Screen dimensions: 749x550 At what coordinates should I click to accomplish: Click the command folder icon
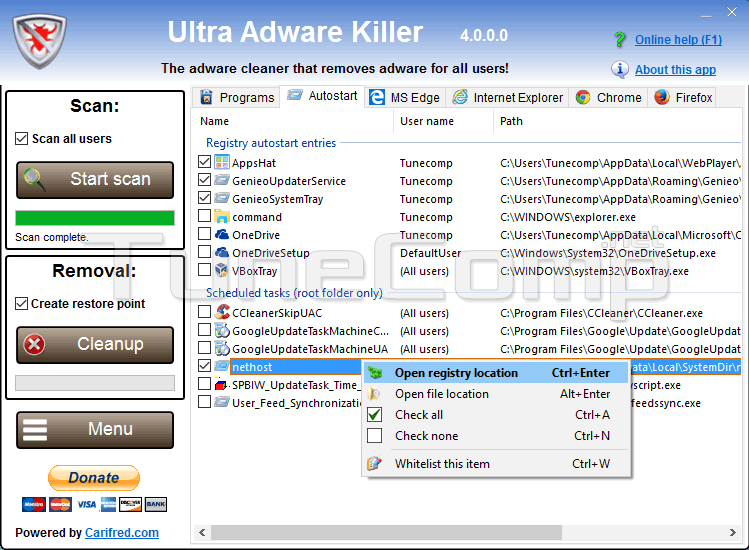pos(222,216)
